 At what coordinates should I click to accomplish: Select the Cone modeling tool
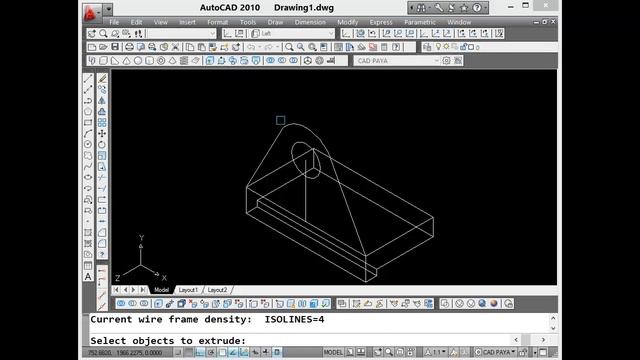coord(127,61)
